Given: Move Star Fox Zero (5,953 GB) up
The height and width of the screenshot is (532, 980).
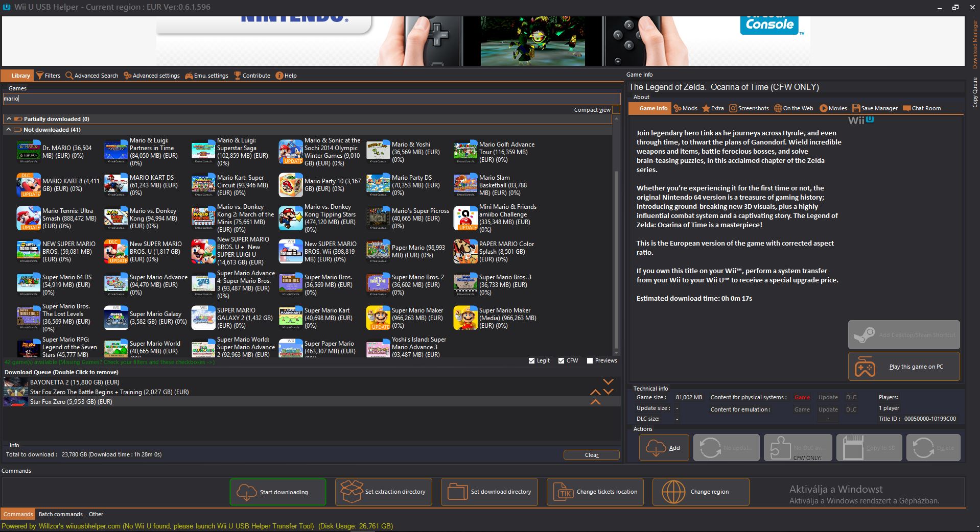Looking at the screenshot, I should pos(595,402).
